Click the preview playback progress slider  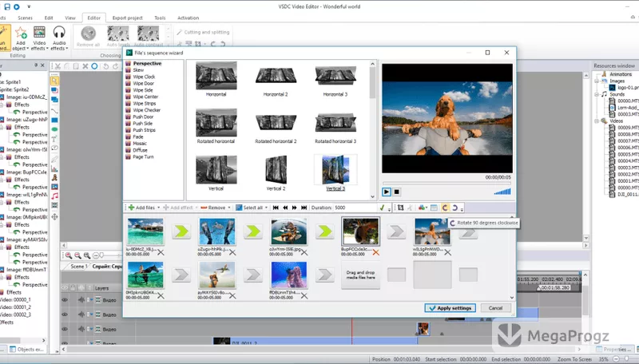(x=447, y=184)
